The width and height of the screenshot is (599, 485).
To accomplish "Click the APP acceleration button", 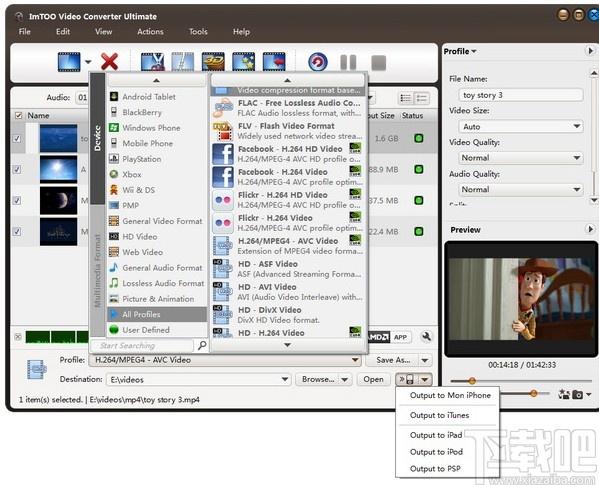I will tap(400, 337).
